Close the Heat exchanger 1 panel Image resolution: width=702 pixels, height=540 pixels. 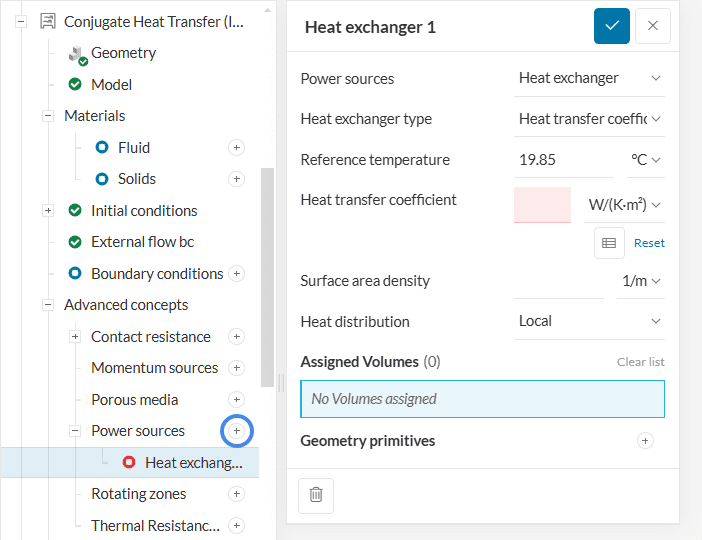653,26
